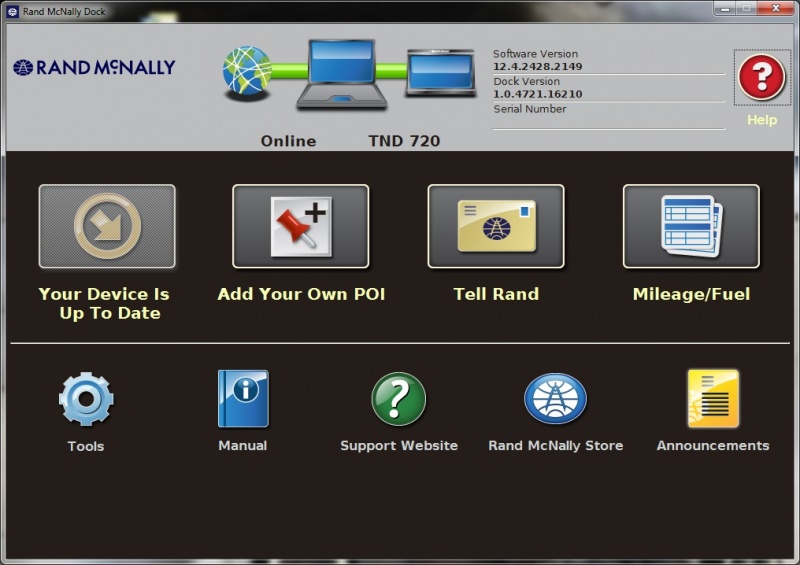Viewport: 800px width, 565px height.
Task: Click the Help label under the question mark
Action: [762, 120]
